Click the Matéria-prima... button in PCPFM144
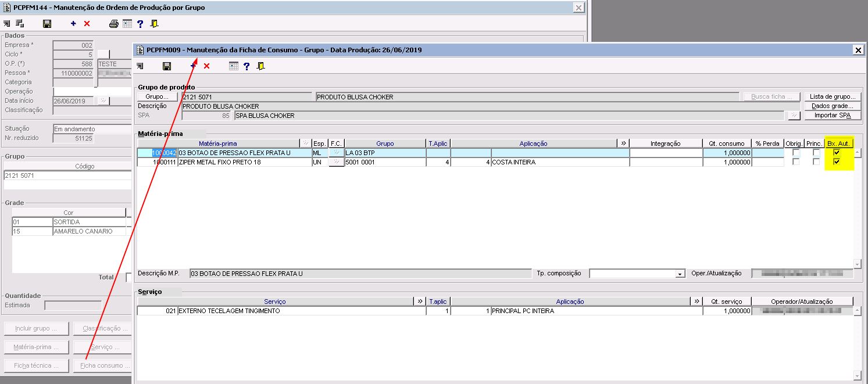868x384 pixels. (x=36, y=347)
